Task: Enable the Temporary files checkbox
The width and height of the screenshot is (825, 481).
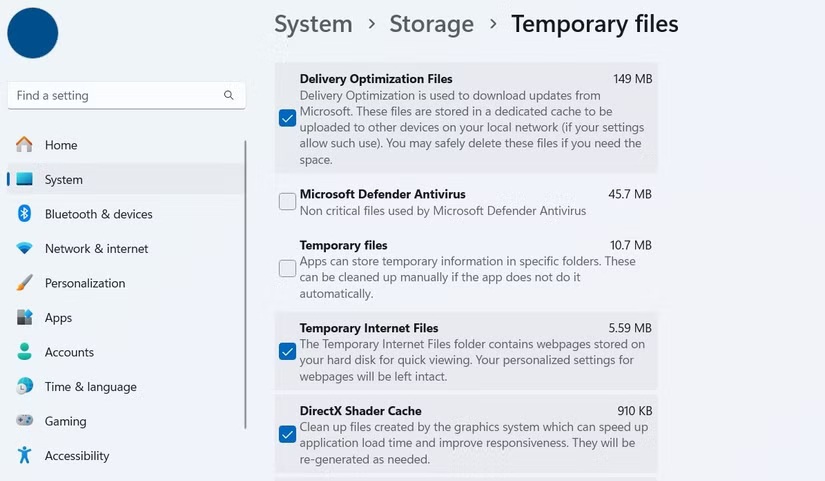Action: pos(287,268)
